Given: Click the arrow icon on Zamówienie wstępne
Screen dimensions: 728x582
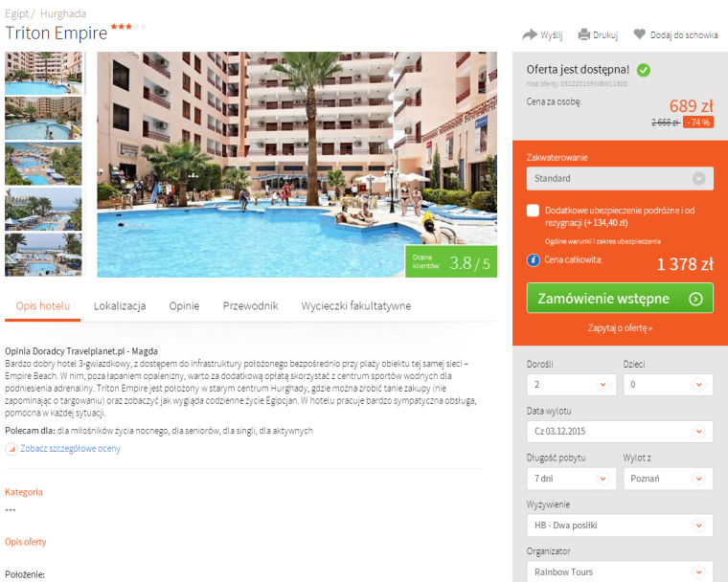Looking at the screenshot, I should 695,299.
